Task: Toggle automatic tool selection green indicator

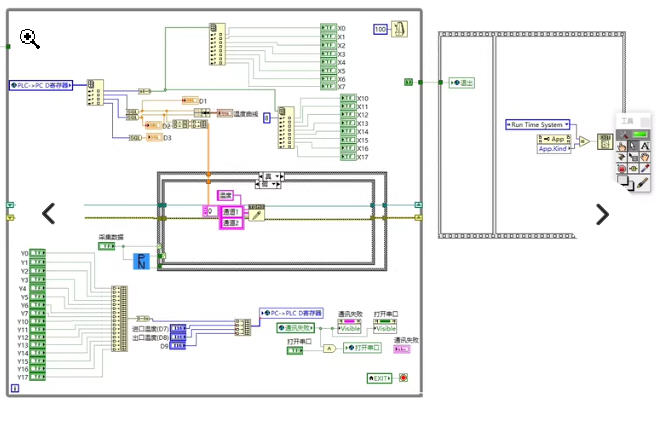Action: 640,135
